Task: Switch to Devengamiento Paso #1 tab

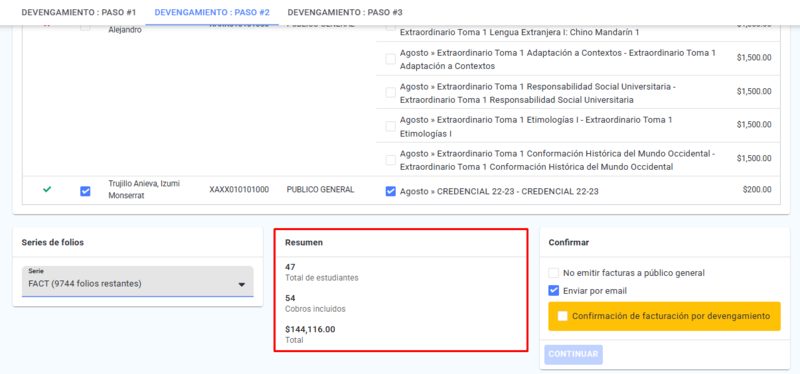Action: click(79, 12)
